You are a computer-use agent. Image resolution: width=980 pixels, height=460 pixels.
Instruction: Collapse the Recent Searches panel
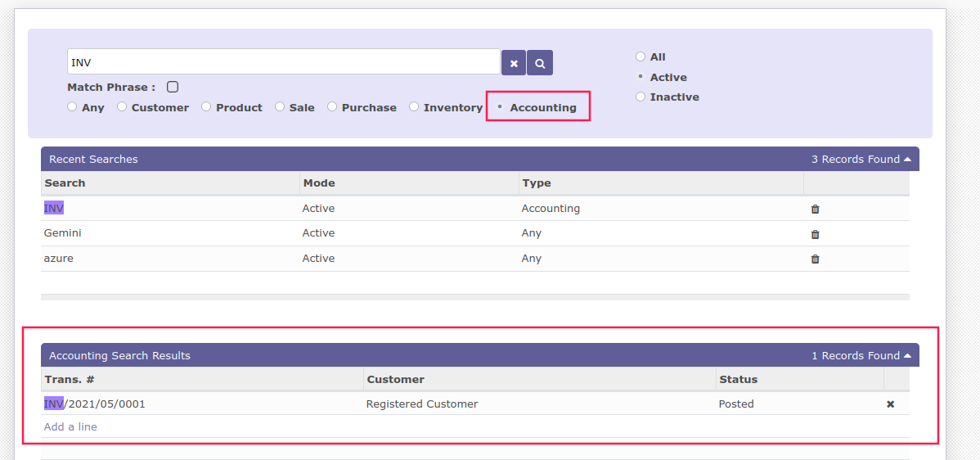tap(907, 159)
